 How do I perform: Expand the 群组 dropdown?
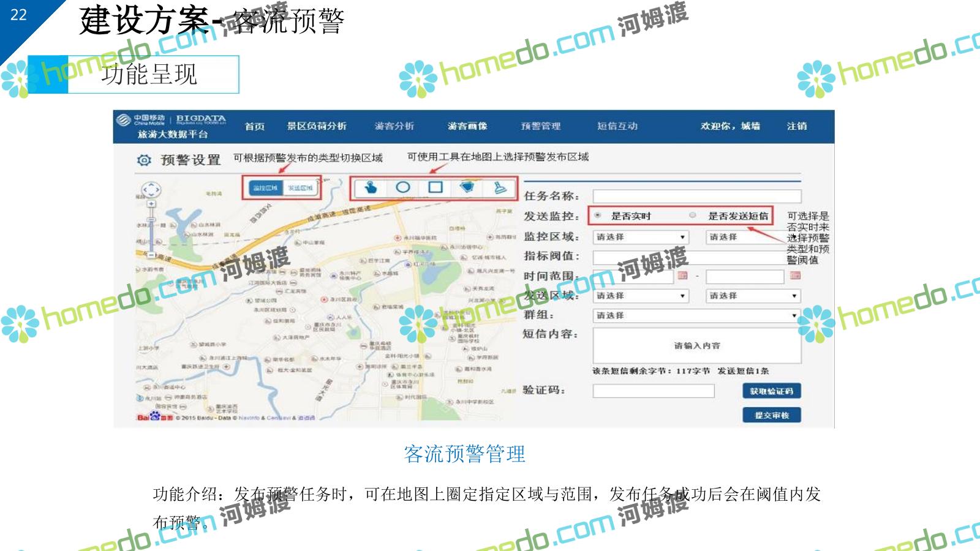click(x=697, y=315)
